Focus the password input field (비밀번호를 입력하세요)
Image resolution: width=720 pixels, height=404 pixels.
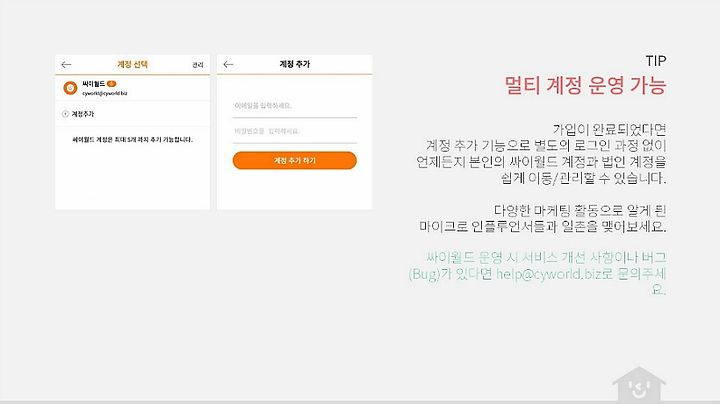[x=295, y=132]
